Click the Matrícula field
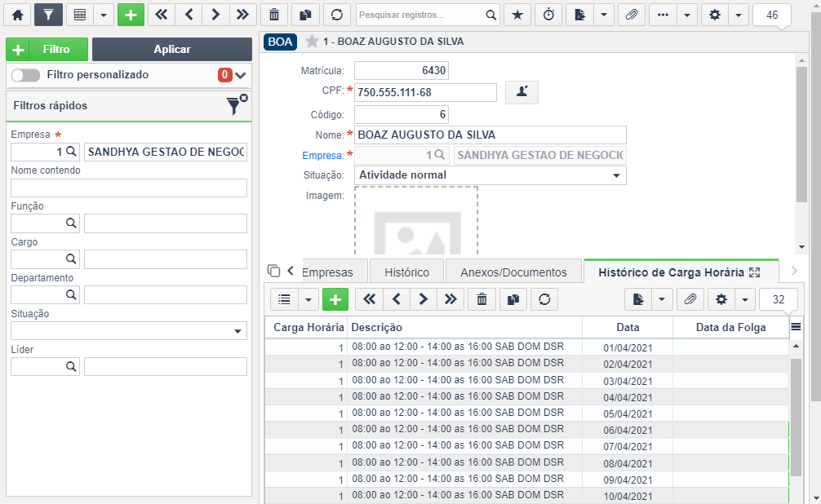The image size is (821, 504). click(401, 70)
